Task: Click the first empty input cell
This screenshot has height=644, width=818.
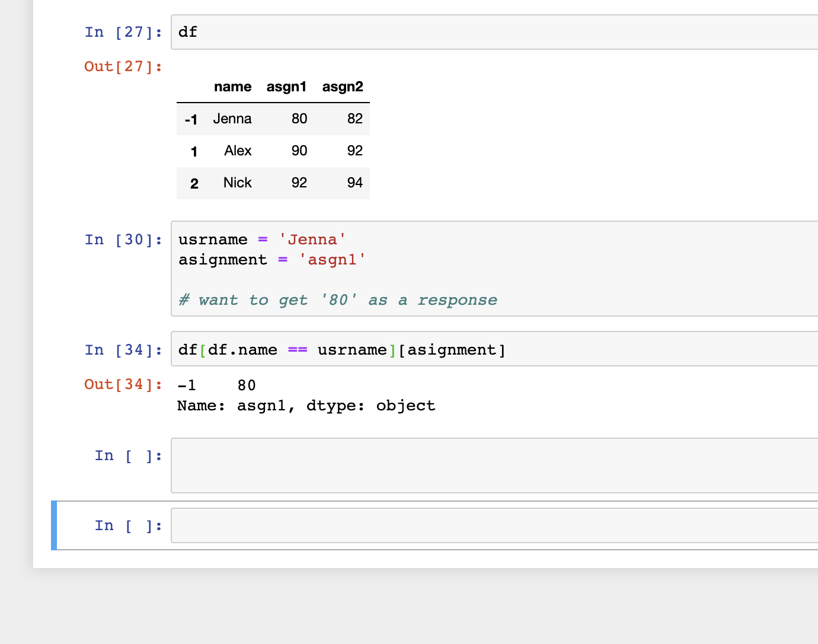Action: 415,466
